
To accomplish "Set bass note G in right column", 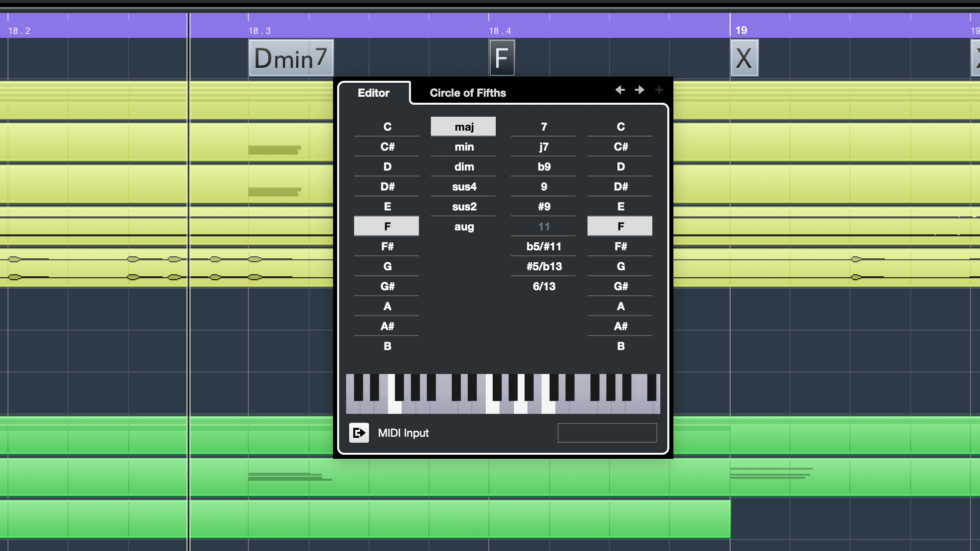I will pos(620,266).
